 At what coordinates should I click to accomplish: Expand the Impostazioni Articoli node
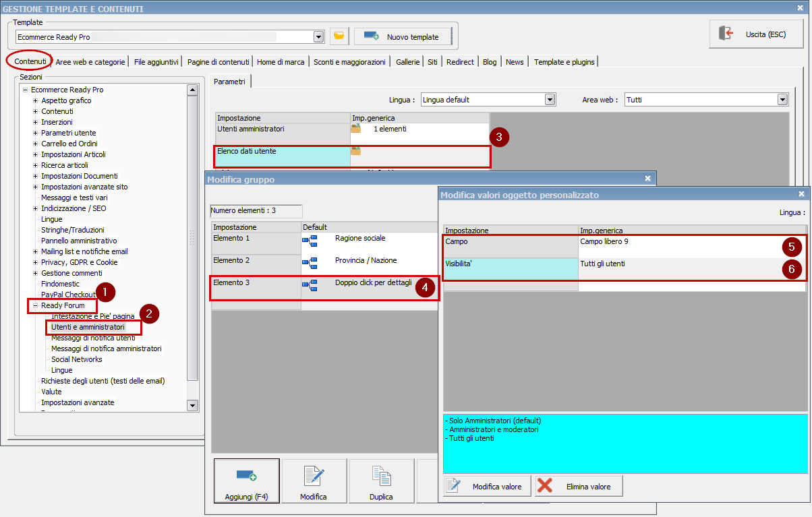click(35, 154)
